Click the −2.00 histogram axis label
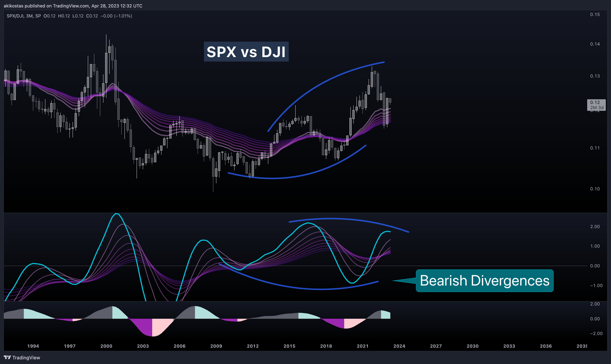The height and width of the screenshot is (364, 611). tap(596, 333)
